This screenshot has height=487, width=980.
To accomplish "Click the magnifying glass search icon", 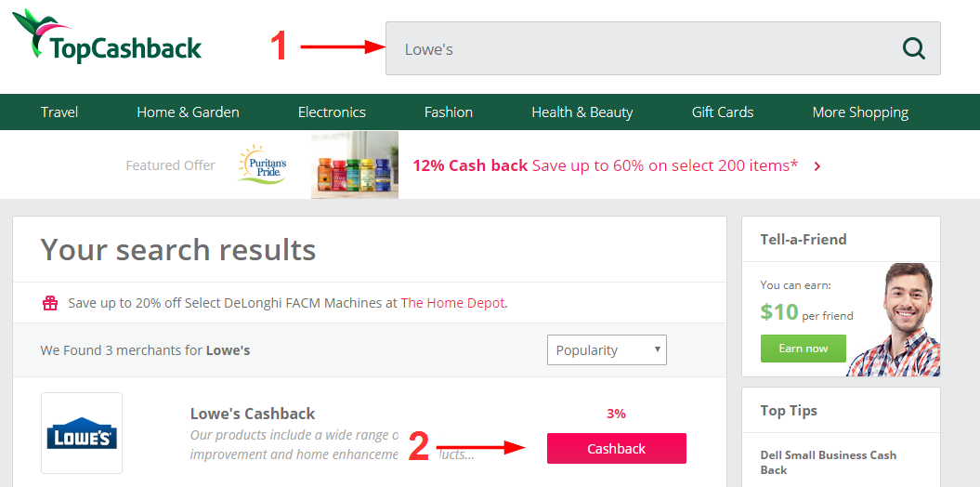I will 914,48.
